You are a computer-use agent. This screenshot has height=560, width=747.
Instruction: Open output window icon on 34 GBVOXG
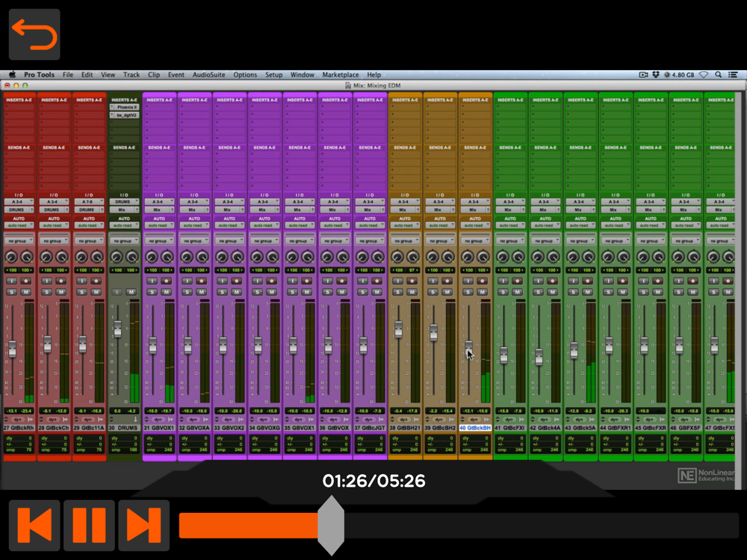coord(276,420)
